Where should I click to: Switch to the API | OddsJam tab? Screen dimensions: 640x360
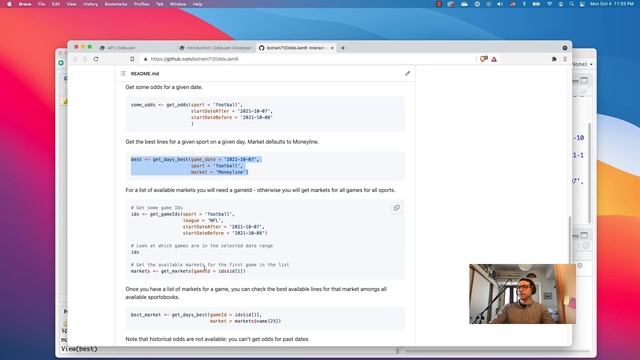pyautogui.click(x=137, y=48)
